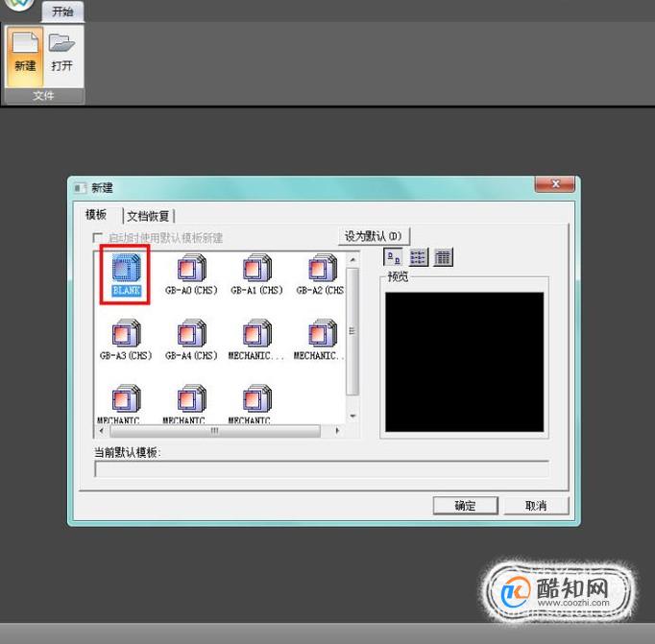Image resolution: width=655 pixels, height=644 pixels.
Task: Click horizontal scrollbar right arrow
Action: tap(337, 431)
